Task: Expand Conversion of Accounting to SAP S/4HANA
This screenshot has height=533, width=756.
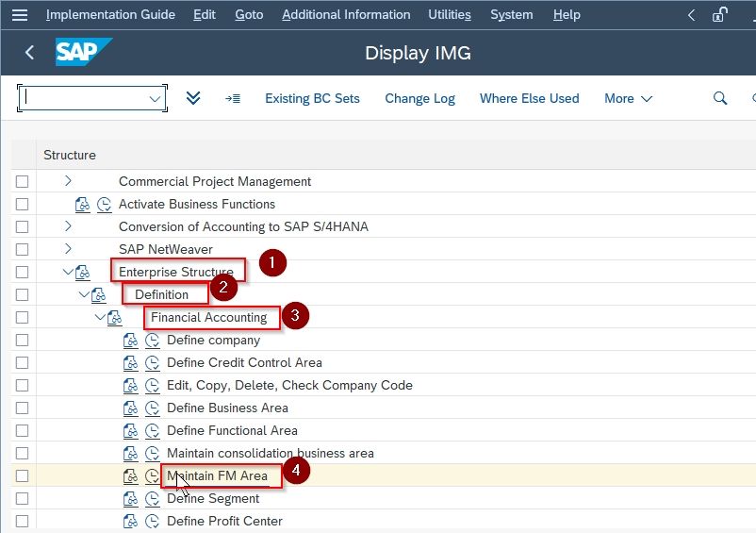Action: pos(68,226)
